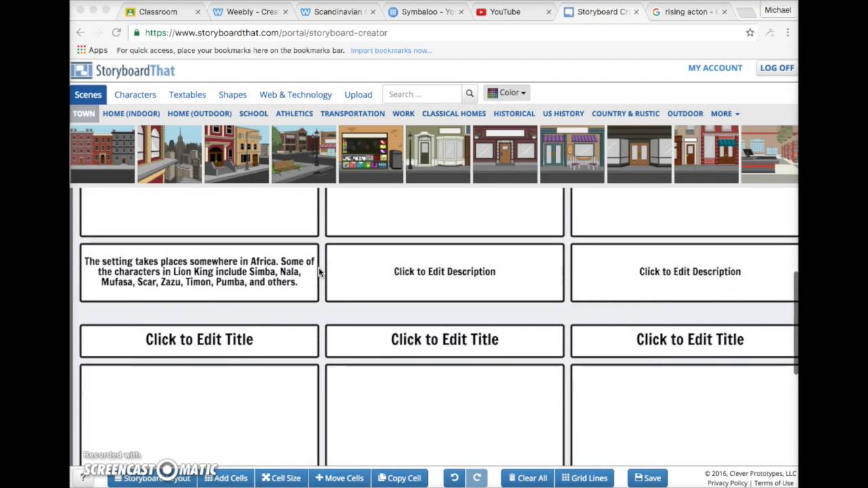Click the page vertical scrollbar
This screenshot has width=868, height=488.
[x=796, y=322]
